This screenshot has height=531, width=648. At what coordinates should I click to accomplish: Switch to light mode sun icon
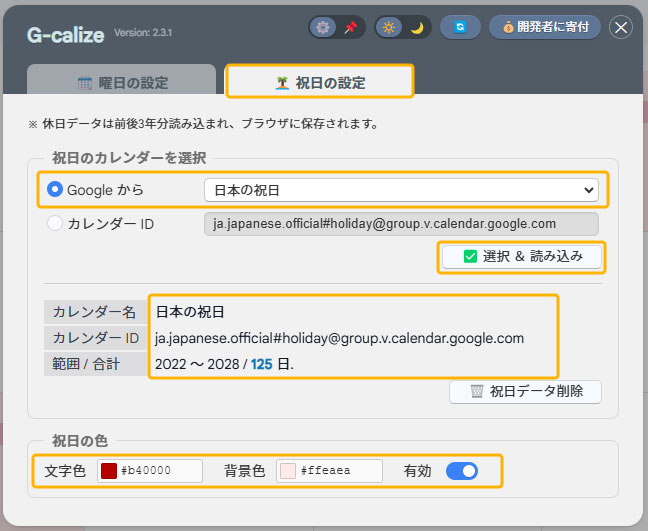pos(388,28)
